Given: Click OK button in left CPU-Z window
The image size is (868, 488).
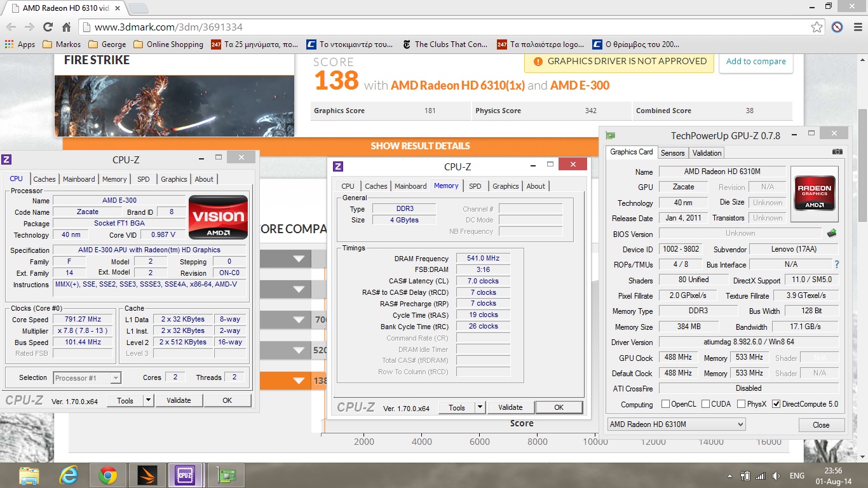Looking at the screenshot, I should coord(227,400).
